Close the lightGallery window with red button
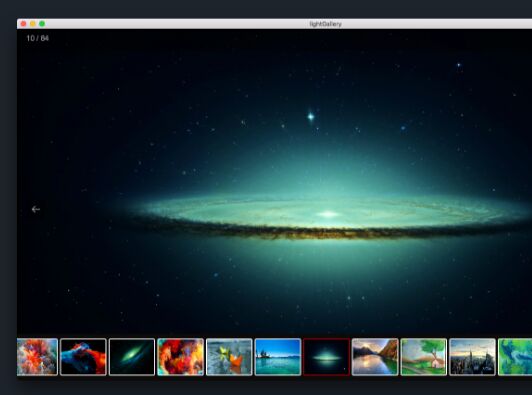 (23, 23)
